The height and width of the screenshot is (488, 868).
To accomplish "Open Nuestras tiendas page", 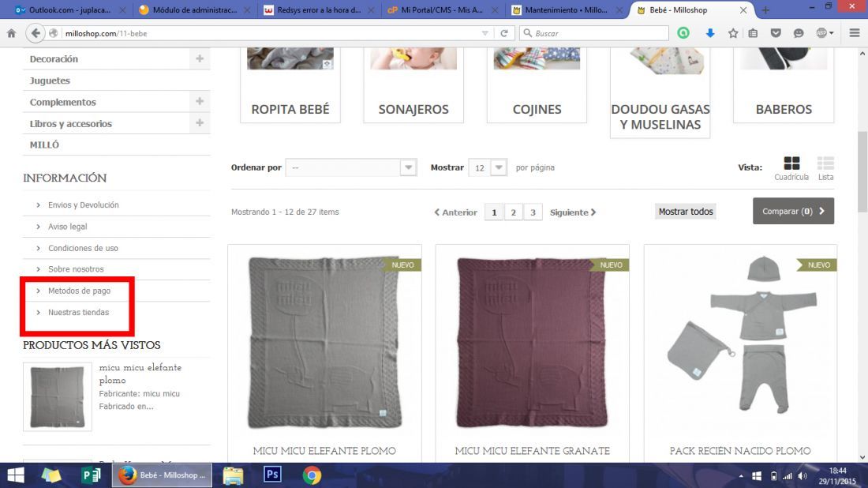I will pos(79,313).
